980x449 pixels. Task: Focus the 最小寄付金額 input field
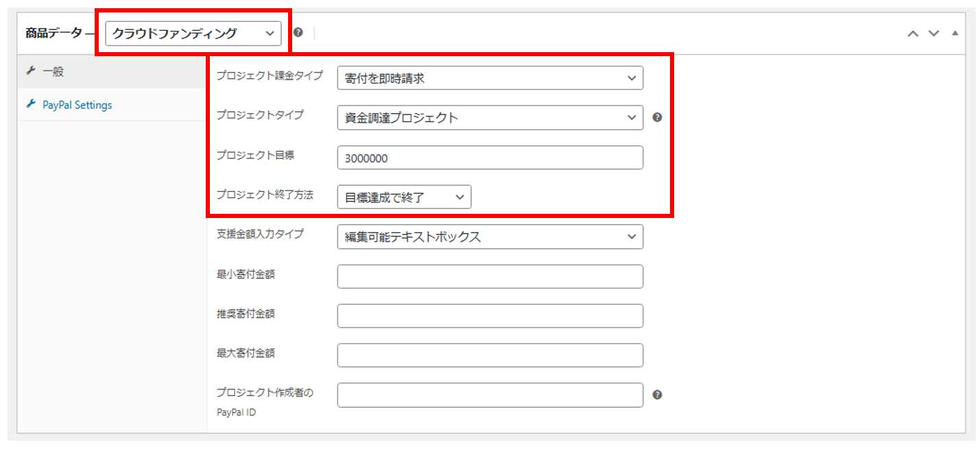tap(490, 276)
